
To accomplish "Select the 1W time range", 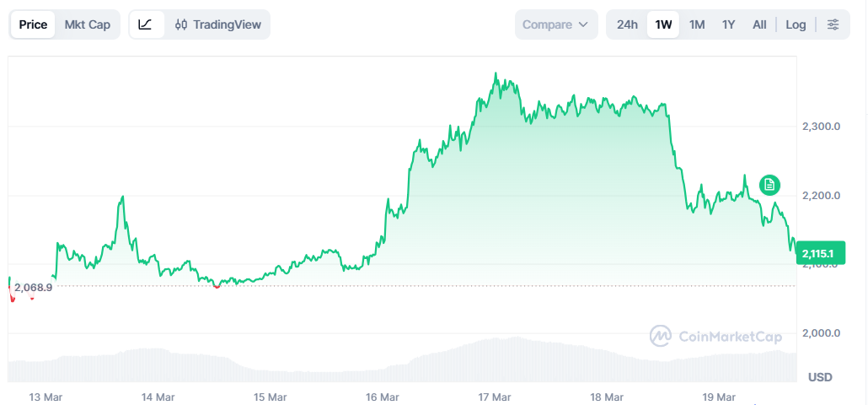I will tap(663, 24).
